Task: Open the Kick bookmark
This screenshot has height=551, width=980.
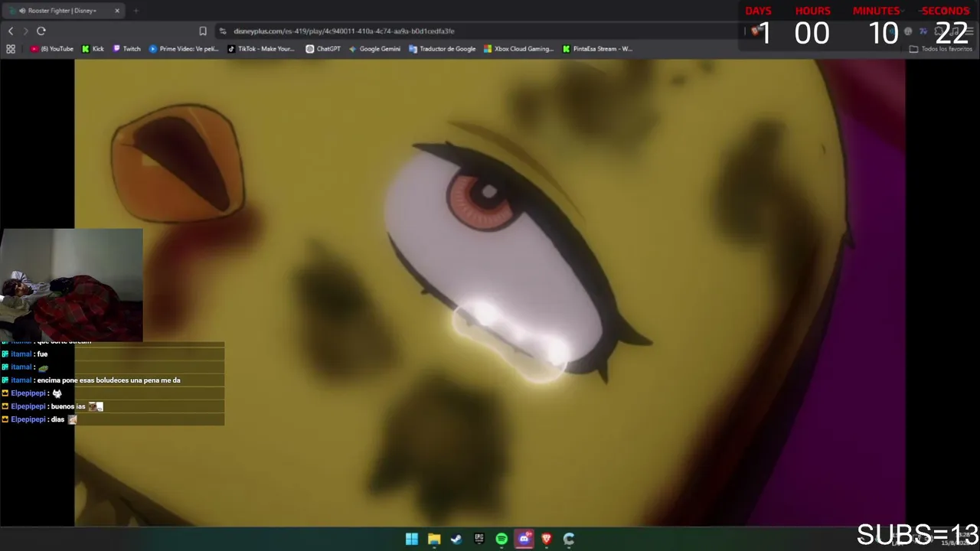Action: 93,49
